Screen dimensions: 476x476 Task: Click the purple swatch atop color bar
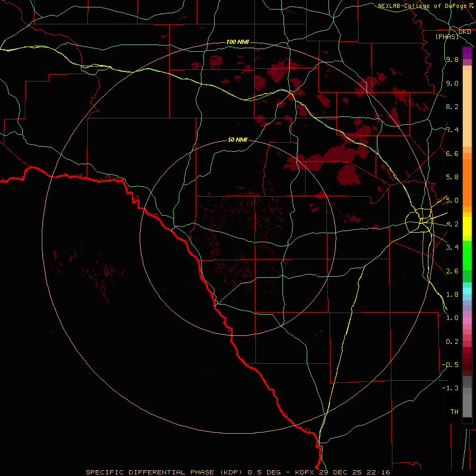[x=467, y=53]
